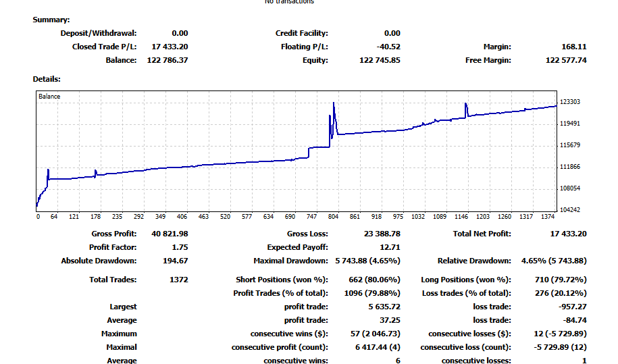The image size is (618, 364).
Task: Click the Total Net Profit value 17 433.20
Action: pyautogui.click(x=568, y=234)
